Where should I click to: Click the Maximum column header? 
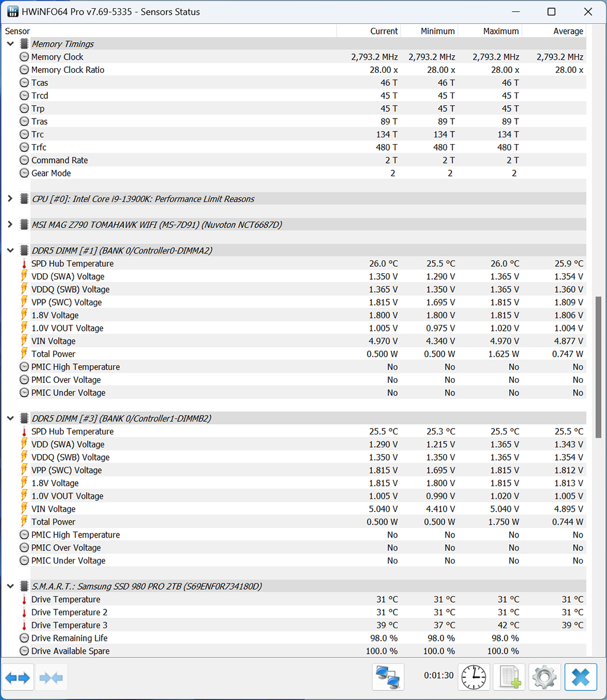tap(500, 31)
